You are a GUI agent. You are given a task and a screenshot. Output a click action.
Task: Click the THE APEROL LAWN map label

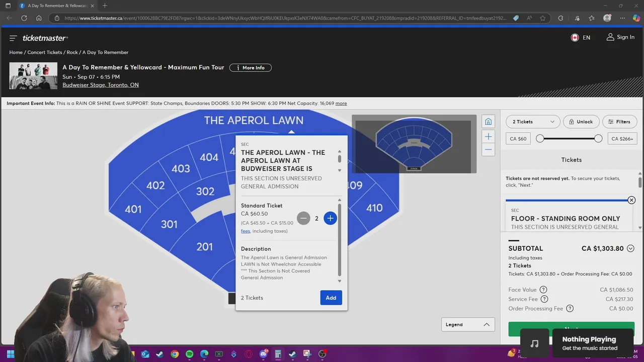pos(254,120)
